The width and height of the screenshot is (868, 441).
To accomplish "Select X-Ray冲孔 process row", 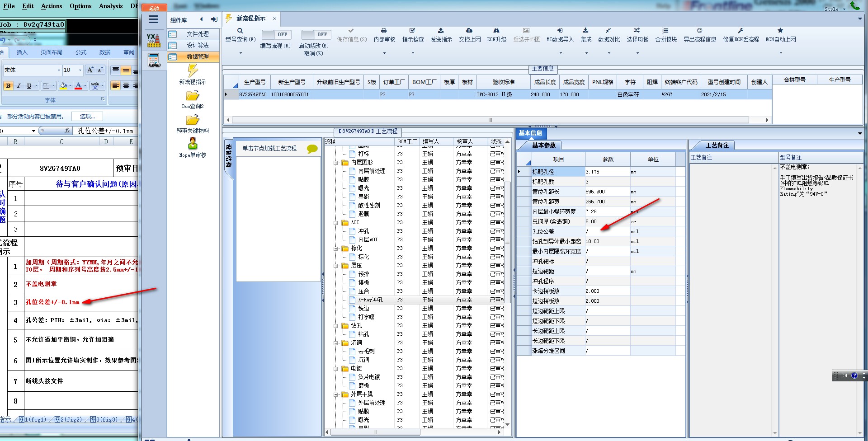I will click(418, 300).
